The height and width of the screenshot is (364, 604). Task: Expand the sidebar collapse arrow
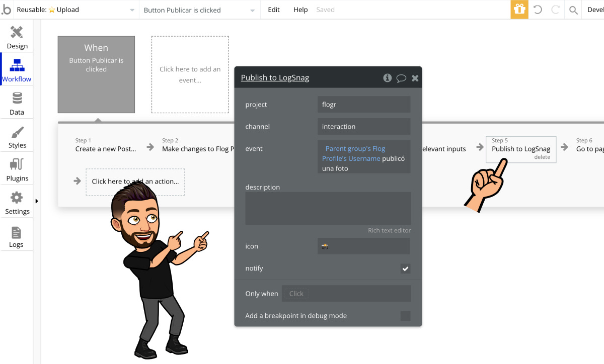pyautogui.click(x=37, y=201)
